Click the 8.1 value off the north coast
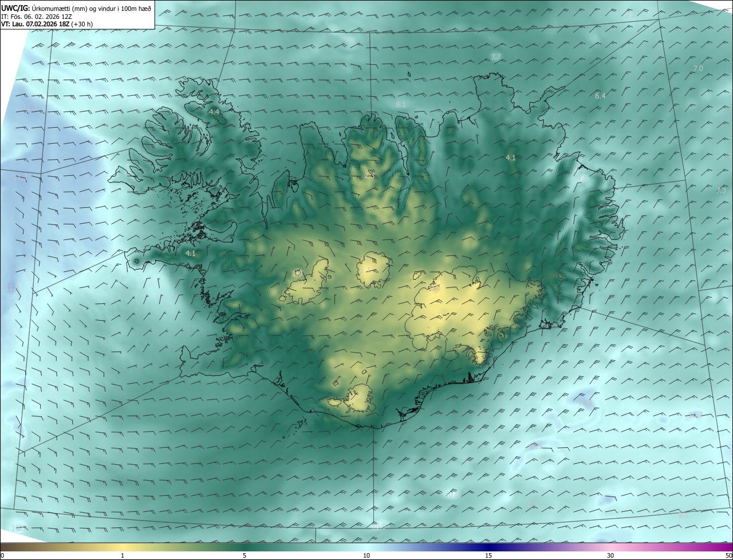Screen dimensions: 733x560 click(401, 104)
